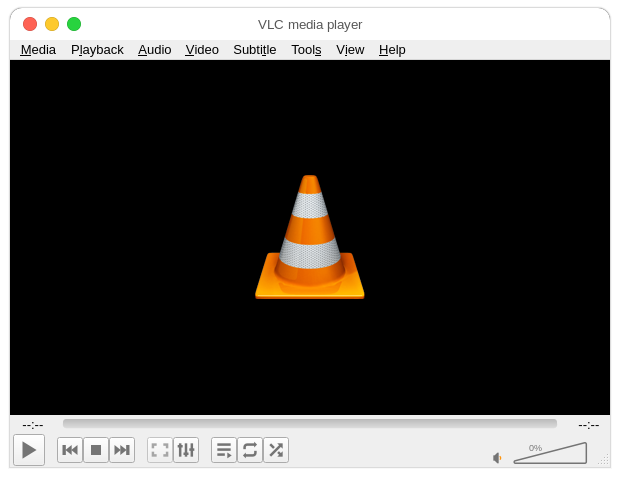Toggle loop repeat mode

point(250,450)
